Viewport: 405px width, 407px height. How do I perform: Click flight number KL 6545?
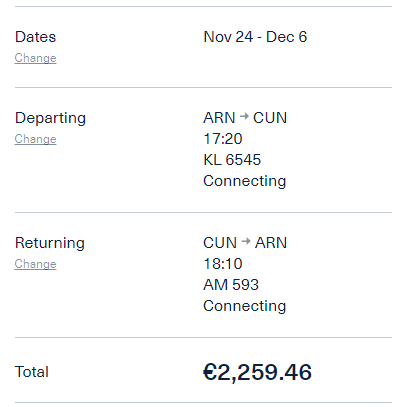[232, 160]
